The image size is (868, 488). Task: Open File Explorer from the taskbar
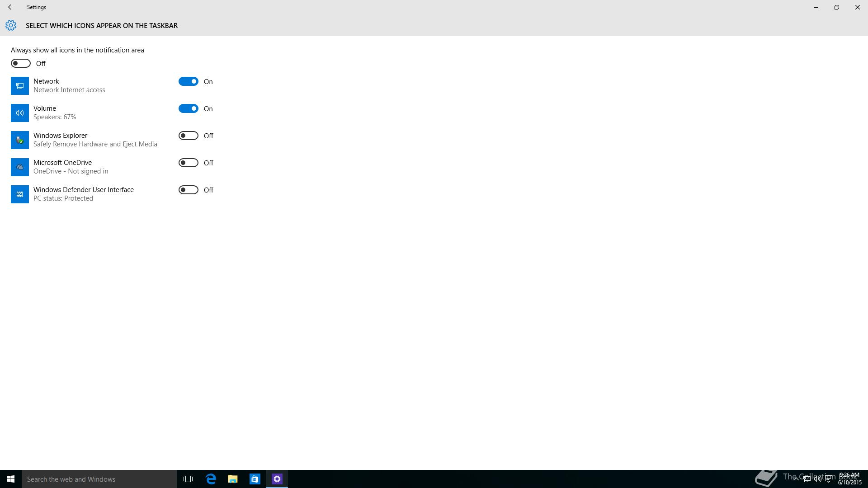point(233,479)
